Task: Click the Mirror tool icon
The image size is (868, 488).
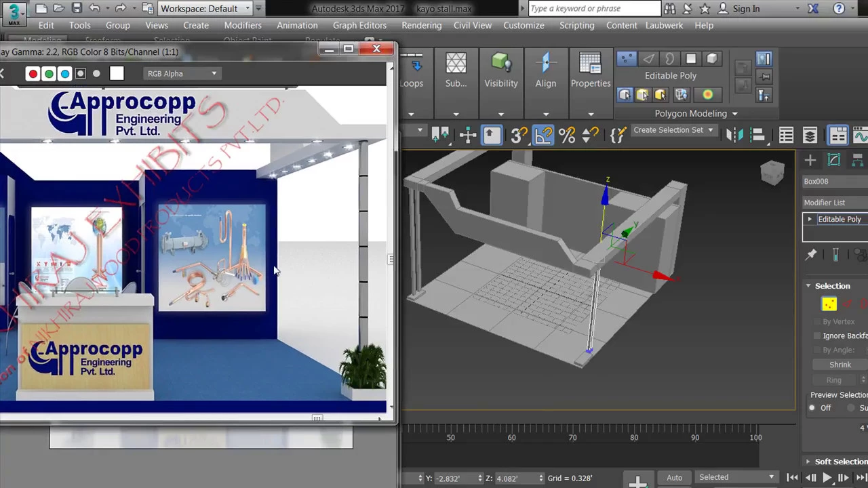Action: click(x=734, y=136)
